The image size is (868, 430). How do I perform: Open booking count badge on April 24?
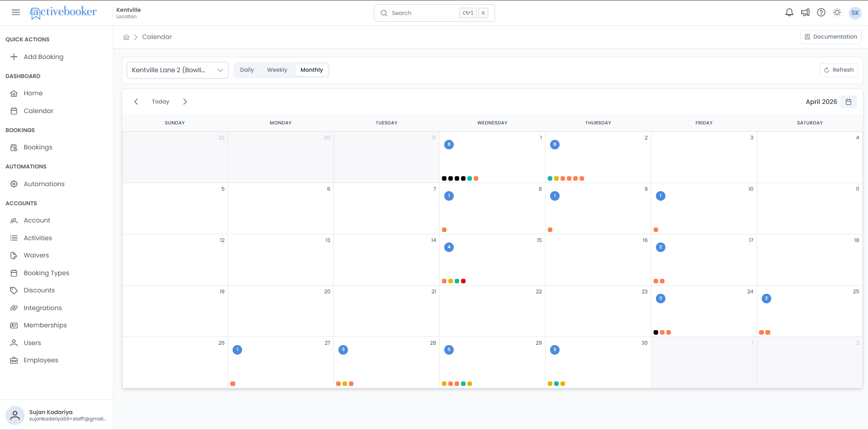[x=660, y=298]
